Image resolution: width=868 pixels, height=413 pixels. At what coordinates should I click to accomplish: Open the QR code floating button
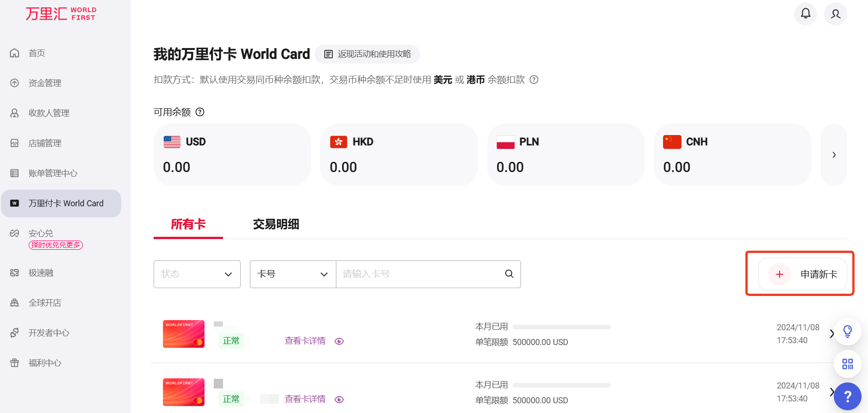pos(847,364)
